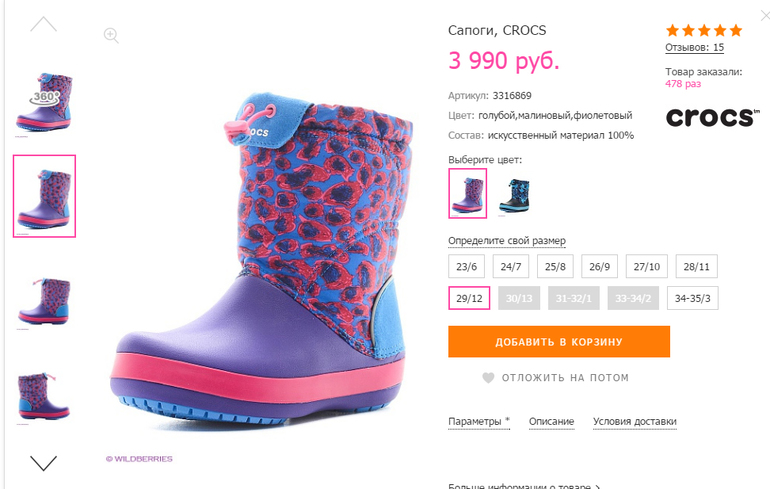Image resolution: width=770 pixels, height=489 pixels.
Task: Select the purple-pink boot color swatch
Action: point(468,193)
